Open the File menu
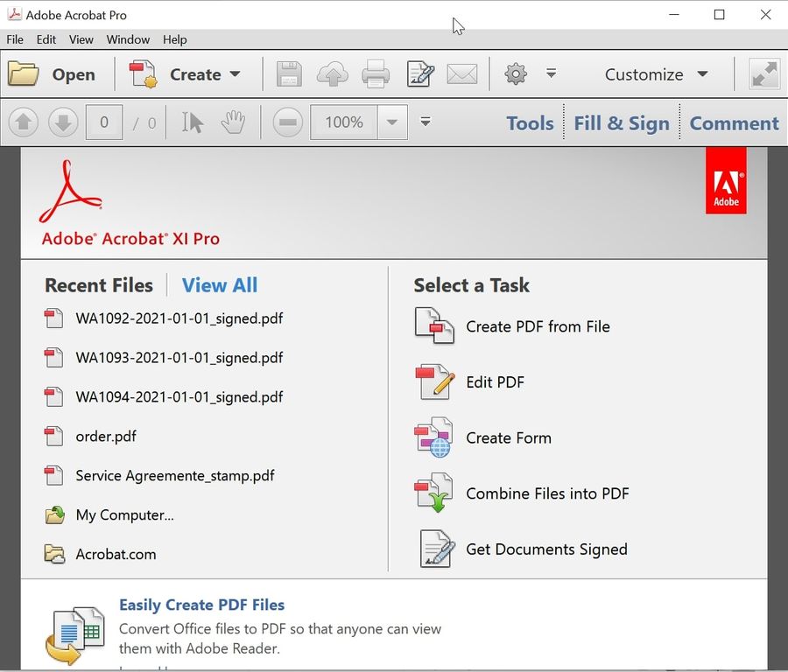 tap(15, 39)
